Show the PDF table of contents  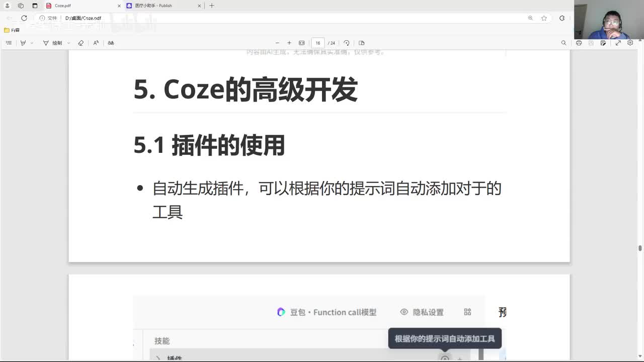(9, 43)
